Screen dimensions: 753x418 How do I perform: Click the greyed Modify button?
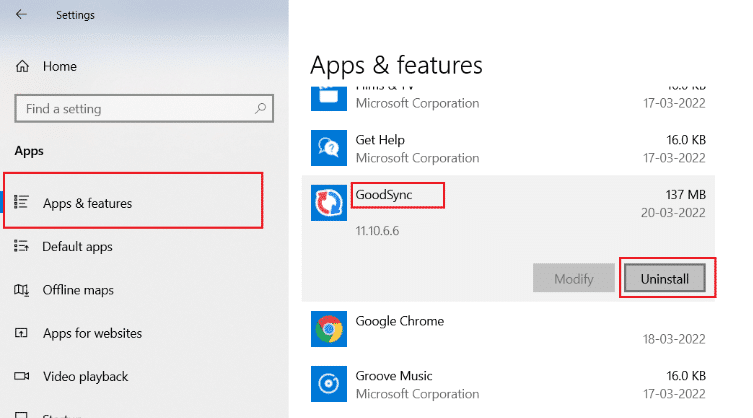click(573, 278)
